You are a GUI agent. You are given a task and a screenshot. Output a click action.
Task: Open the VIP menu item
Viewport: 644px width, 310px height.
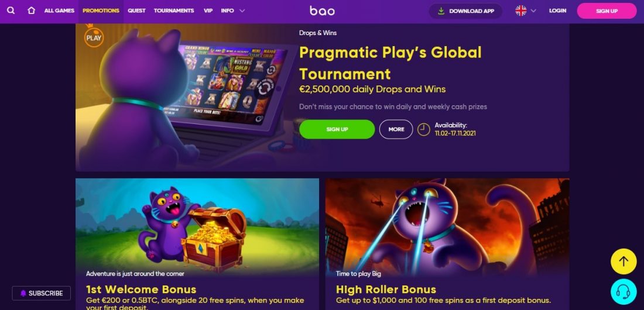pyautogui.click(x=208, y=11)
